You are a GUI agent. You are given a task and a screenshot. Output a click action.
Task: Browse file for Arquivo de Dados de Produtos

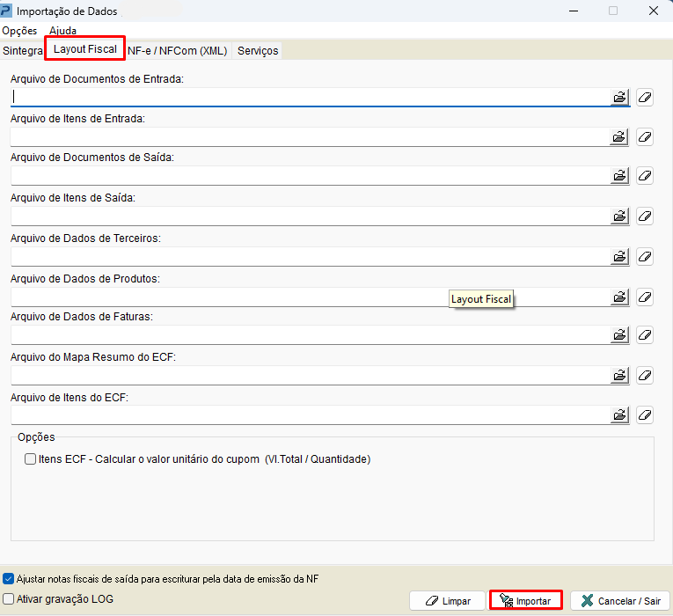[620, 297]
